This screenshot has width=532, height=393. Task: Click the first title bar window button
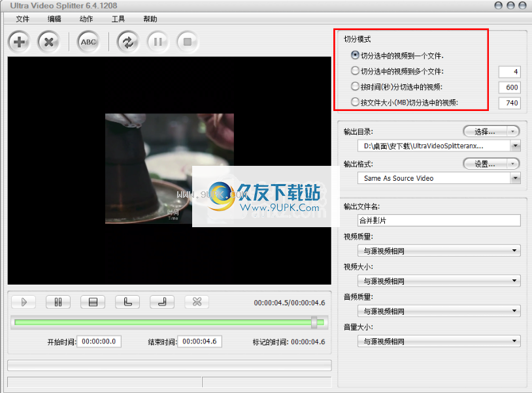[499, 5]
